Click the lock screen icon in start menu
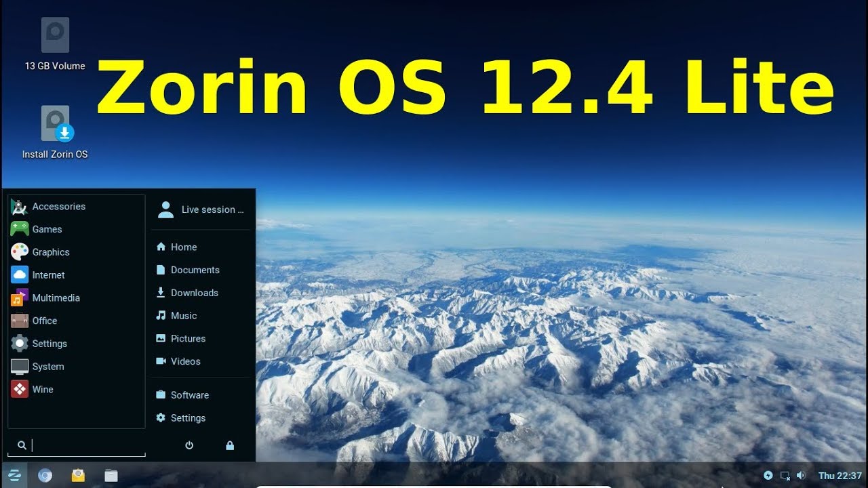The width and height of the screenshot is (868, 488). (x=230, y=445)
